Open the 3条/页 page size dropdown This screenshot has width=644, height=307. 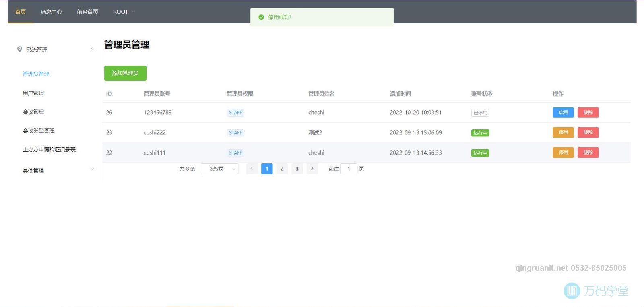tap(219, 169)
